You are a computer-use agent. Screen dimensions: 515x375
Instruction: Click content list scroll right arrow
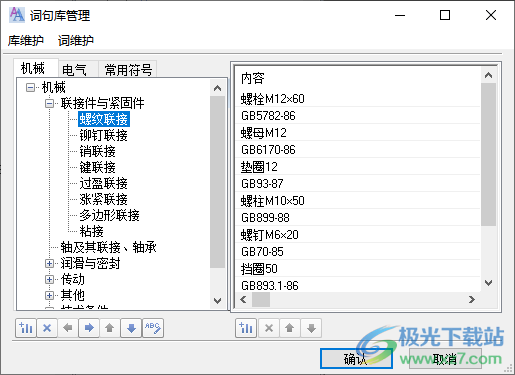(472, 299)
